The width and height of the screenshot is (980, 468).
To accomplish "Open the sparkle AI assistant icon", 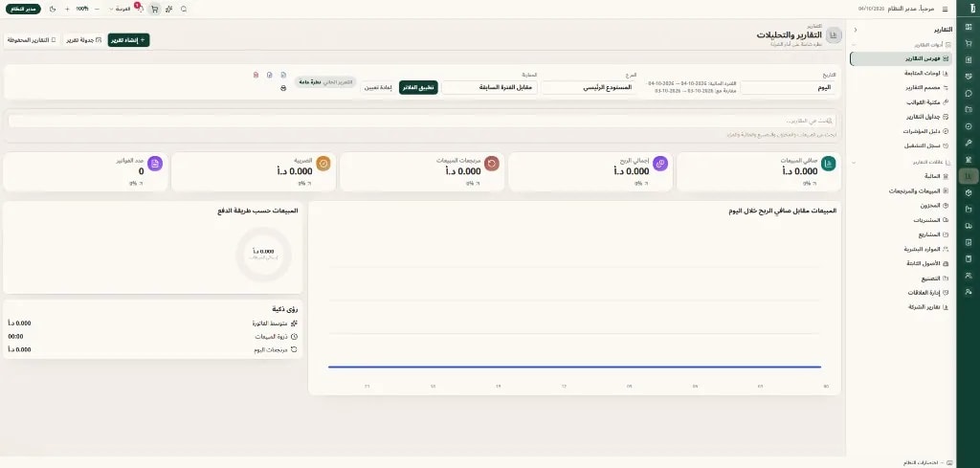I will pos(168,10).
